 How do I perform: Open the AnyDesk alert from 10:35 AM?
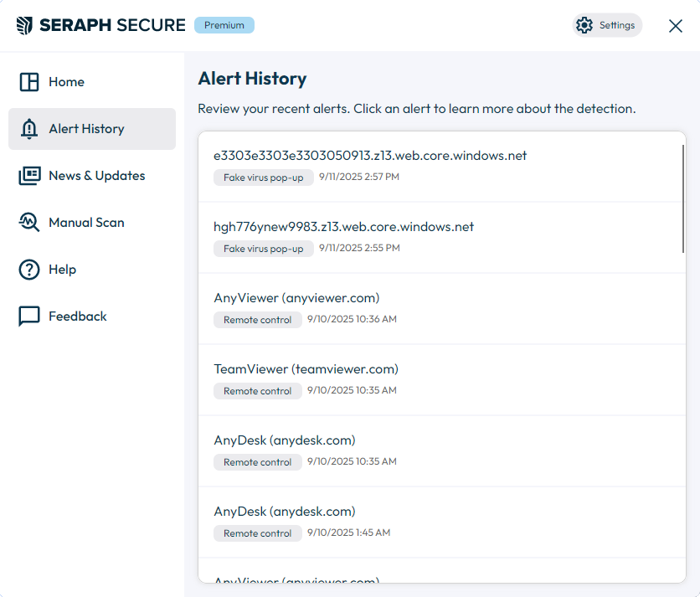click(x=442, y=451)
